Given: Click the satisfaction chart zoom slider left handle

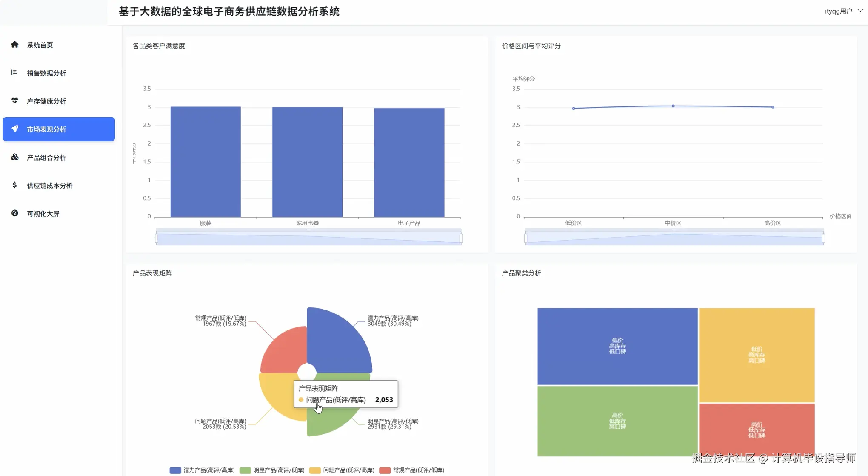Looking at the screenshot, I should pyautogui.click(x=157, y=238).
